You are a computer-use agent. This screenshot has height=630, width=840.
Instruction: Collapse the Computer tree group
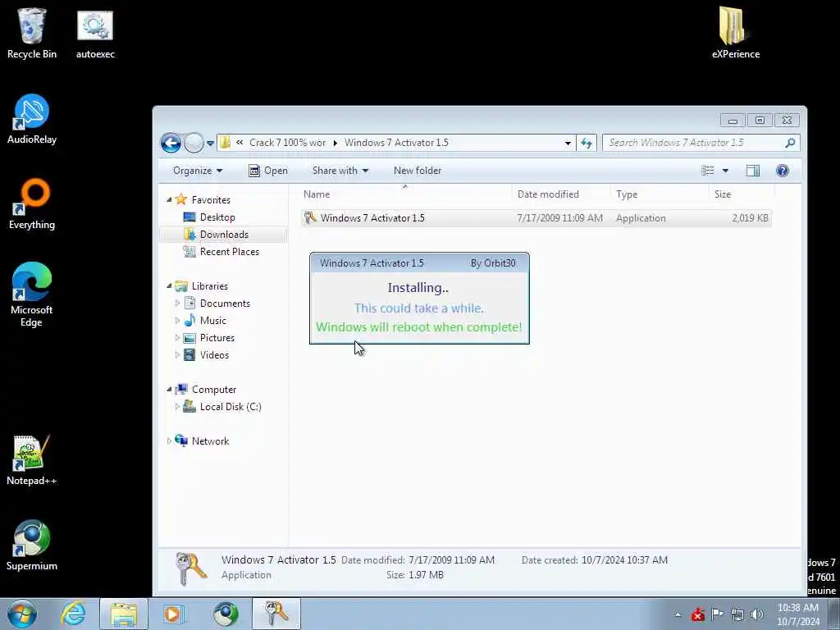[169, 390]
